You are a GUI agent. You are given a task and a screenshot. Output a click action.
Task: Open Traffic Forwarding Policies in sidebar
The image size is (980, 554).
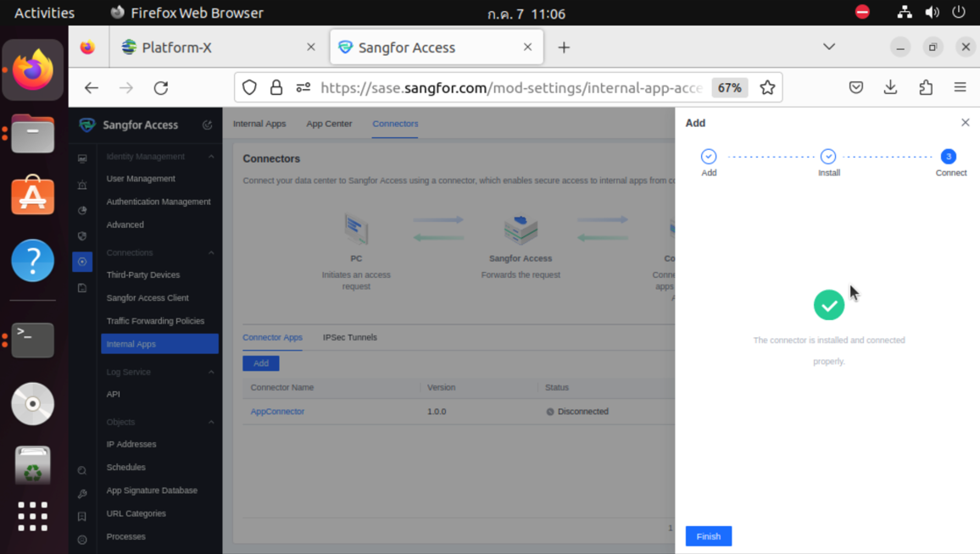(155, 321)
